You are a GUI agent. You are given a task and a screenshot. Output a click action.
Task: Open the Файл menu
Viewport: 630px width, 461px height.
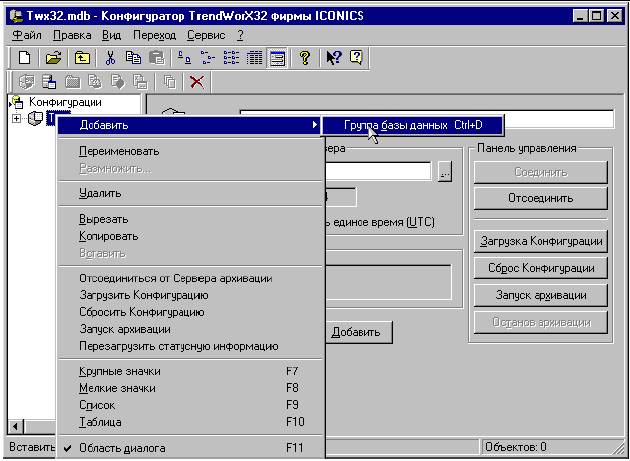(x=27, y=35)
